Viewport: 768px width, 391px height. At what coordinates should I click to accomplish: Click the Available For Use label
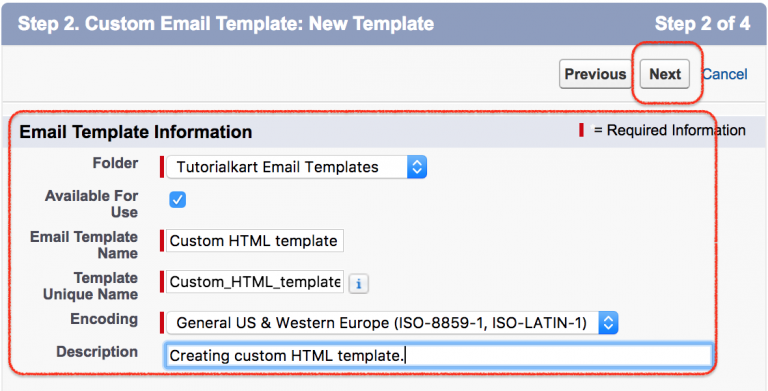91,204
